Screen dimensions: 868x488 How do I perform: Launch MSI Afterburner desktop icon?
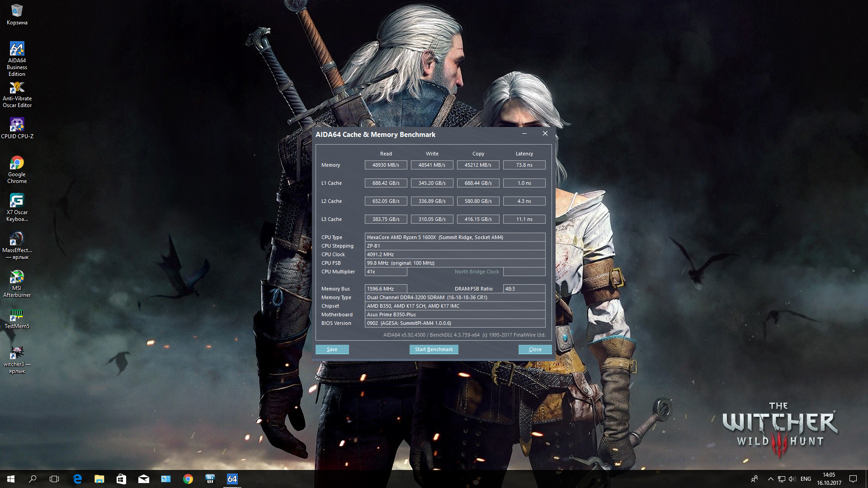(17, 277)
